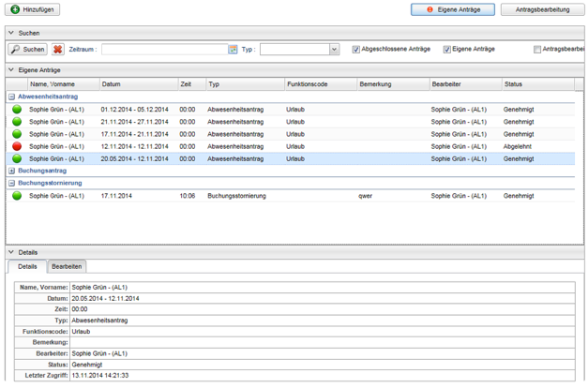Click the Hinzufügen button
Screen dimensions: 588x388
pyautogui.click(x=34, y=9)
